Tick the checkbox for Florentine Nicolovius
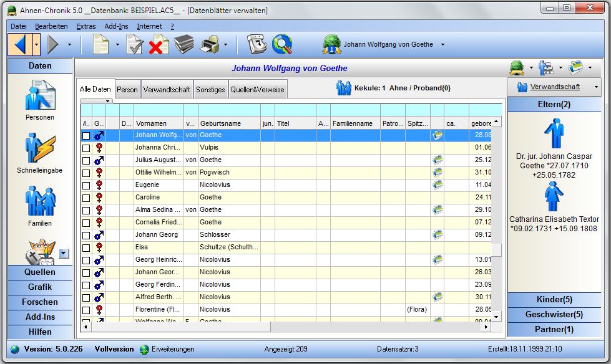This screenshot has width=611, height=364. (86, 310)
